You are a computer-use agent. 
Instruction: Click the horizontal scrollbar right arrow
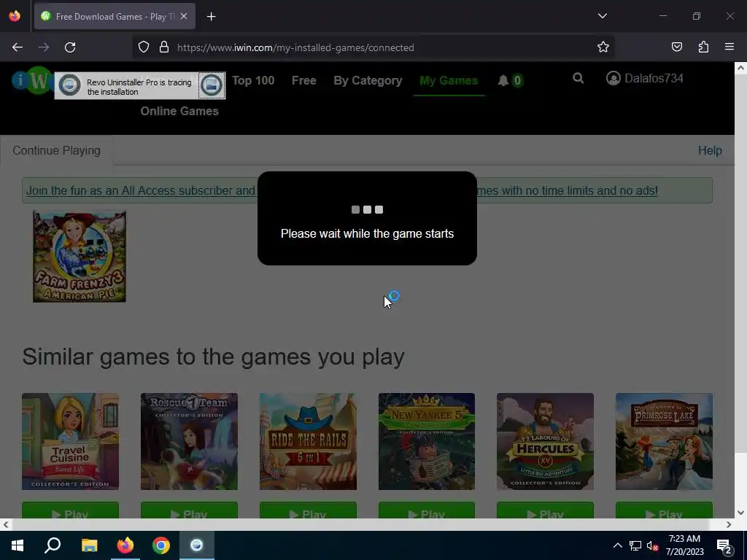click(x=729, y=525)
